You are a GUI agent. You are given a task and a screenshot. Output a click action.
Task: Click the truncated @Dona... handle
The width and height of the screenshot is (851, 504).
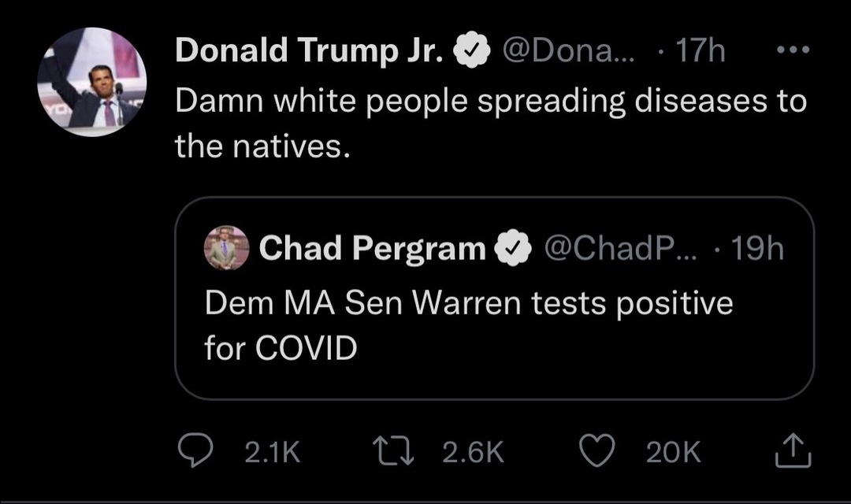coord(570,52)
